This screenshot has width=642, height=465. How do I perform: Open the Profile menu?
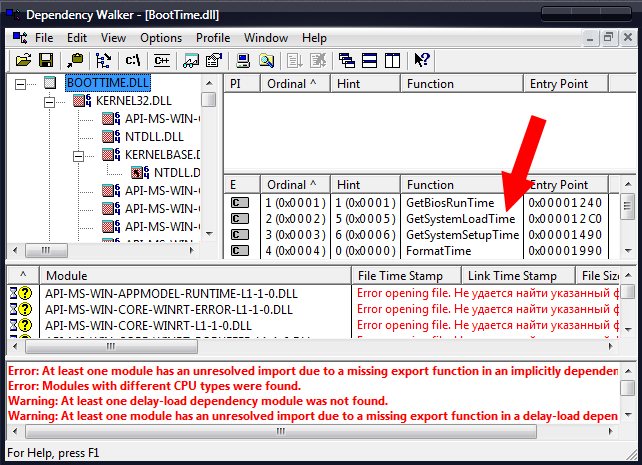pyautogui.click(x=213, y=38)
